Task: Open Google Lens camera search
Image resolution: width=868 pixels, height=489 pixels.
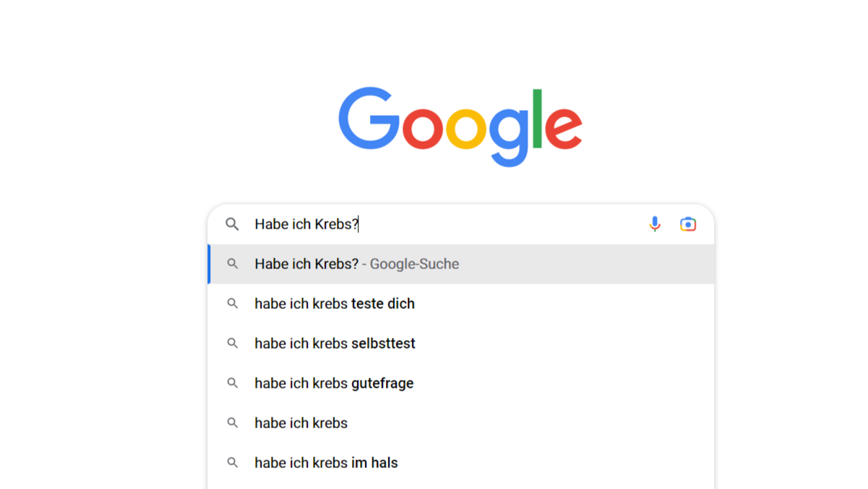Action: [688, 224]
